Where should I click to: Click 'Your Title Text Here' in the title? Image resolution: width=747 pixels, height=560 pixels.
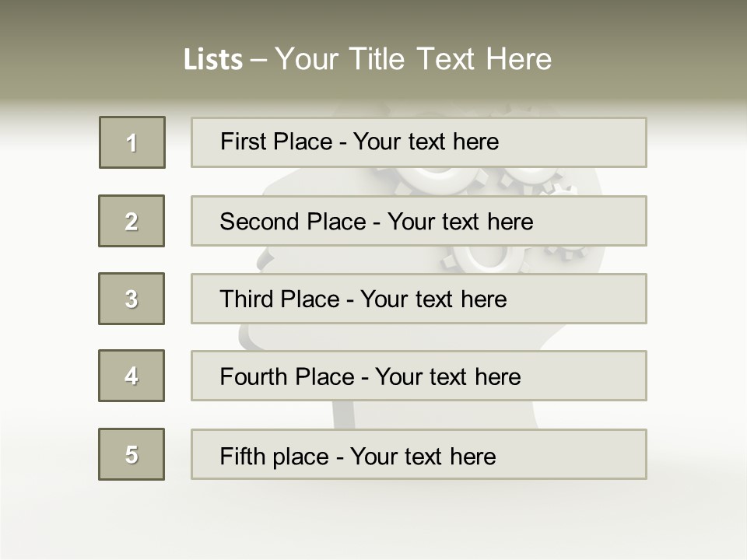[413, 59]
